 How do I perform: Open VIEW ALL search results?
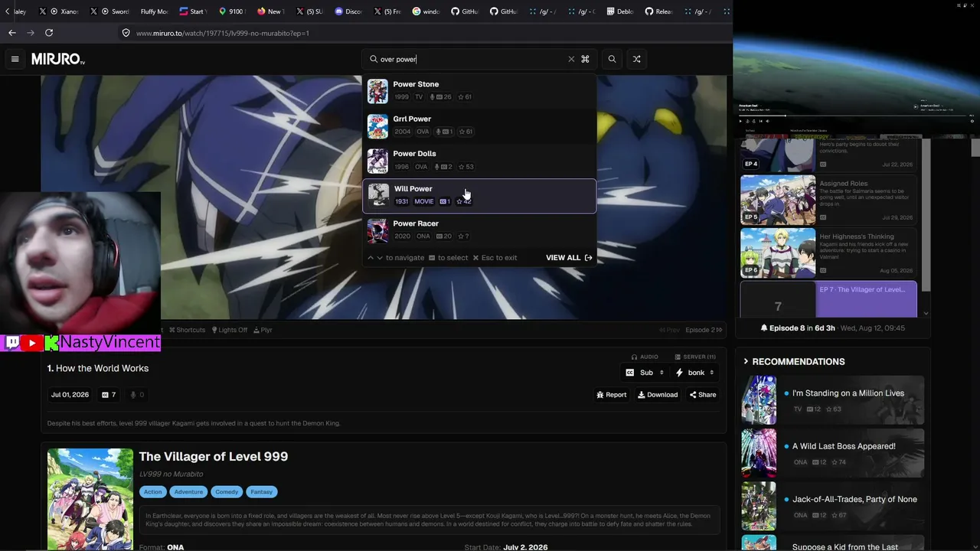[569, 258]
